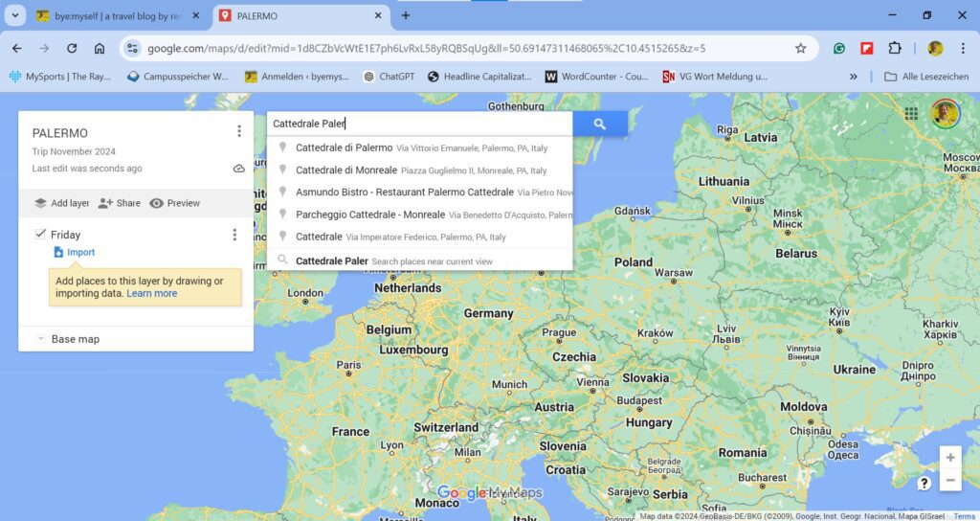The height and width of the screenshot is (521, 980).
Task: Open the PALERMO map options menu
Action: 238,130
